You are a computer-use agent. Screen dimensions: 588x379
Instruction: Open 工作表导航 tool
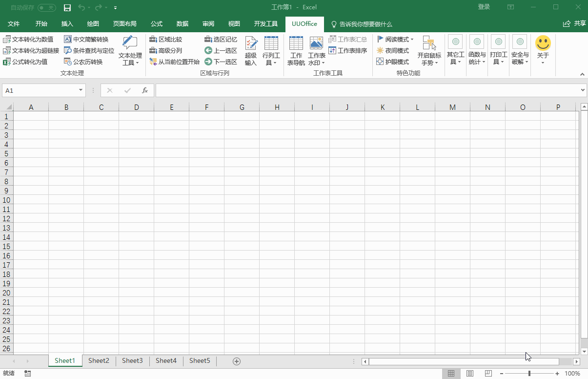(296, 51)
